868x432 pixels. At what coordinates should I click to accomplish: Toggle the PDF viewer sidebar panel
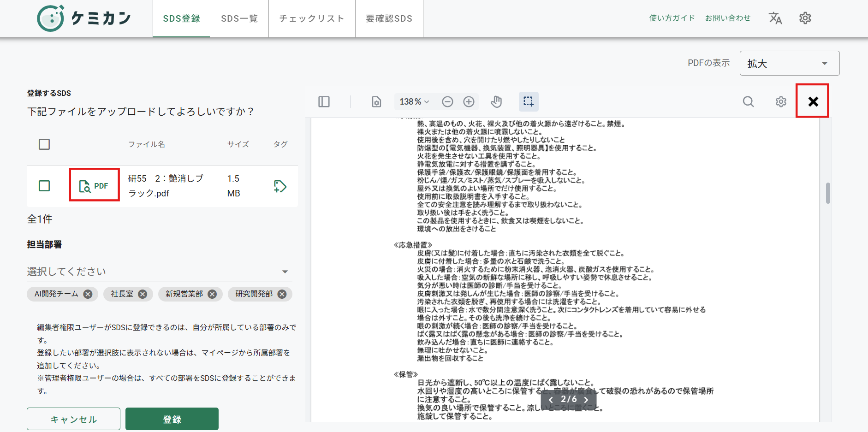(x=324, y=101)
